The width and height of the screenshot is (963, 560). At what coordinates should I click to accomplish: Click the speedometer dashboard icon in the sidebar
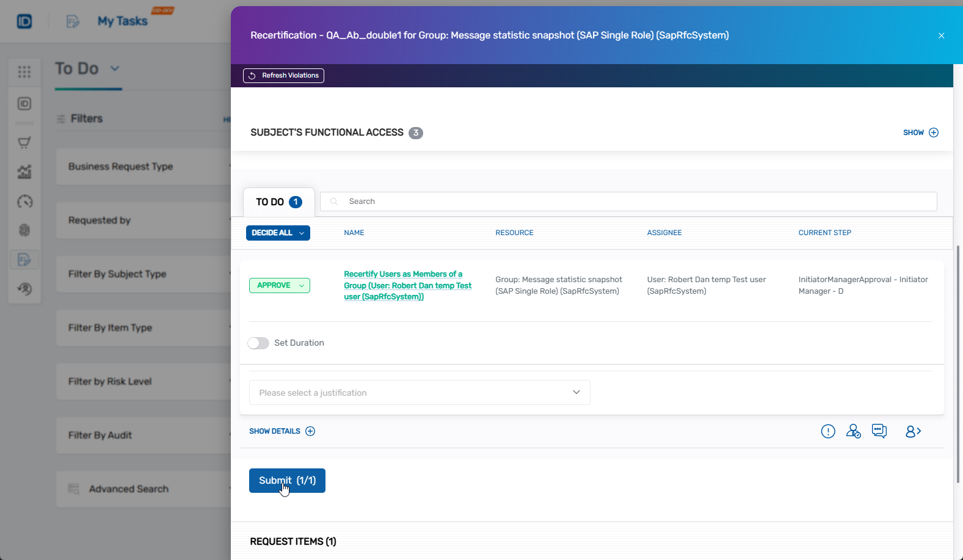point(24,202)
